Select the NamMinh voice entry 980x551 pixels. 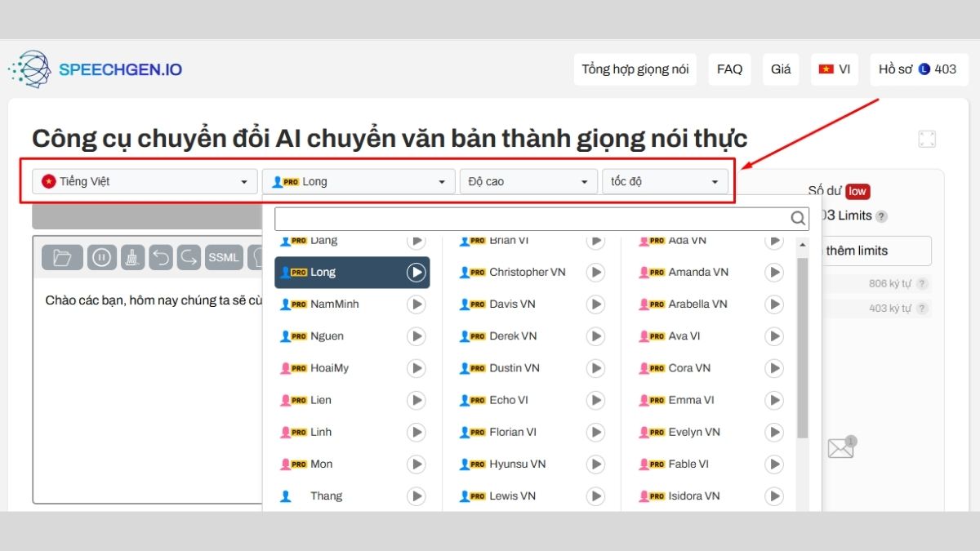coord(352,304)
